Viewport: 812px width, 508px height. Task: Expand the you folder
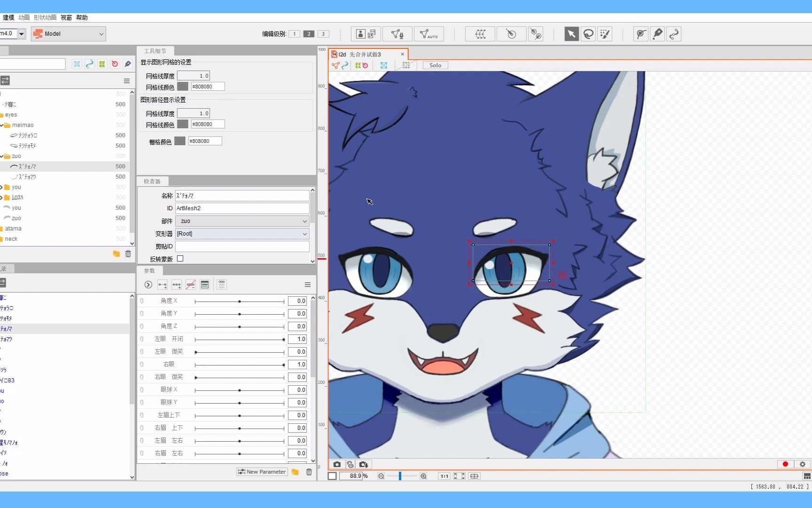pos(2,187)
